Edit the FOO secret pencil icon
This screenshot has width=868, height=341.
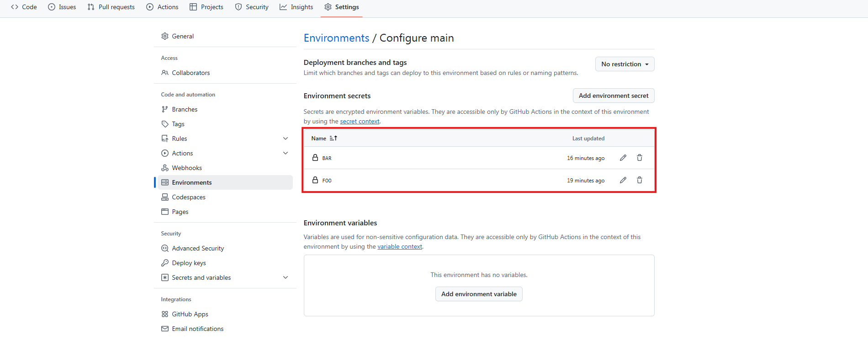623,180
